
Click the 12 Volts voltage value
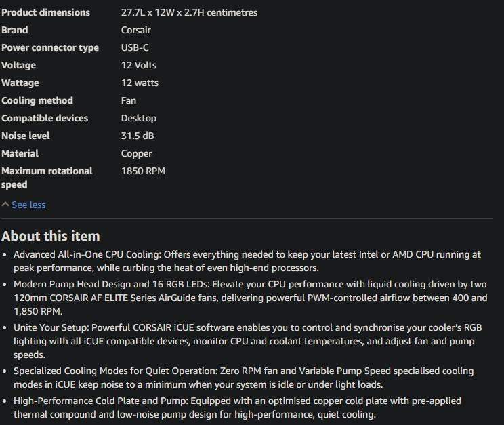pyautogui.click(x=138, y=65)
